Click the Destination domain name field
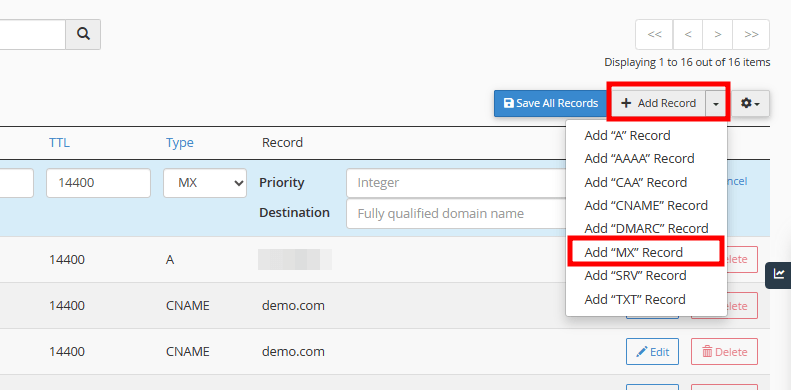Screen dimensions: 791x390 tap(457, 213)
